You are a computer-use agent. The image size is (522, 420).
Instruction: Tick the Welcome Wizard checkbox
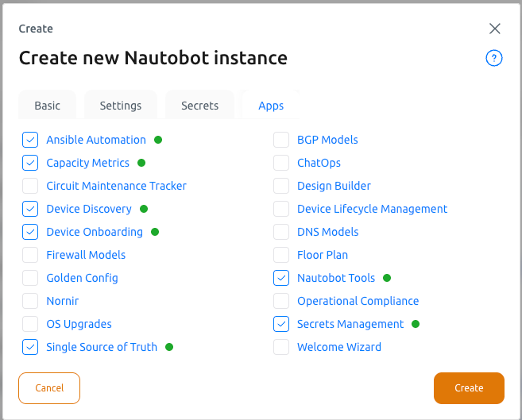pos(281,347)
